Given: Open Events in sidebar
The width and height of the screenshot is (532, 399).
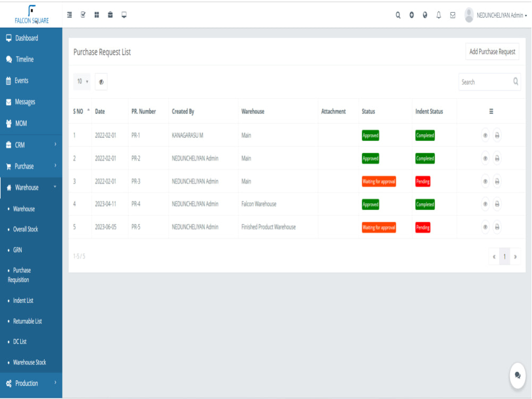Looking at the screenshot, I should (x=31, y=81).
